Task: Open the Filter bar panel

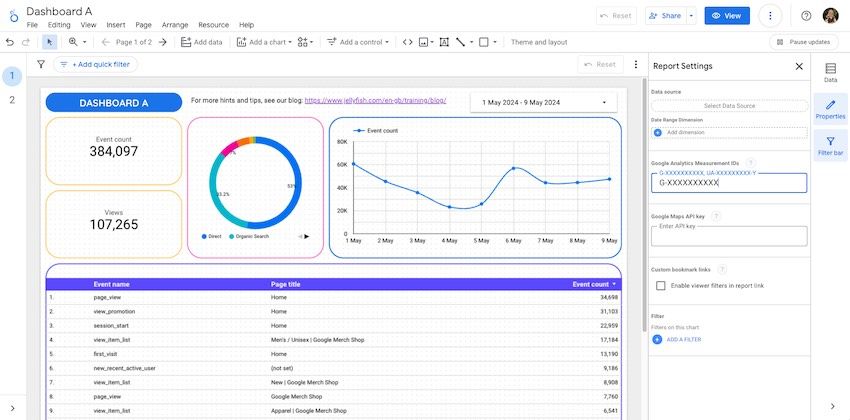Action: pyautogui.click(x=830, y=146)
